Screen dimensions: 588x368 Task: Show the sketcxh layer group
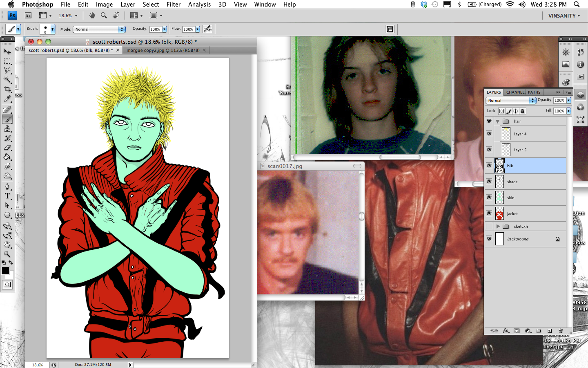coord(489,226)
